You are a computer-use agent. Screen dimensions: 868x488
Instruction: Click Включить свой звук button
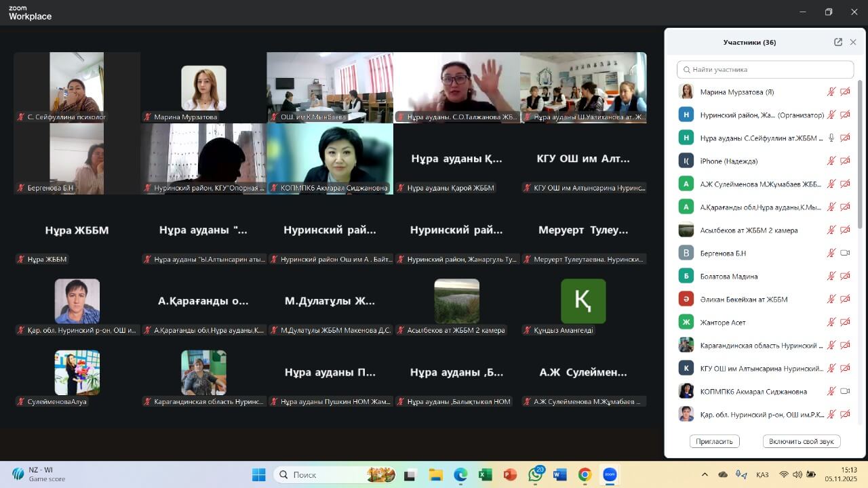point(802,441)
